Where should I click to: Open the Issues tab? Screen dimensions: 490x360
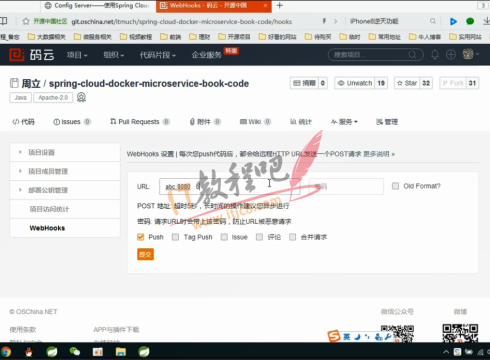pyautogui.click(x=71, y=122)
